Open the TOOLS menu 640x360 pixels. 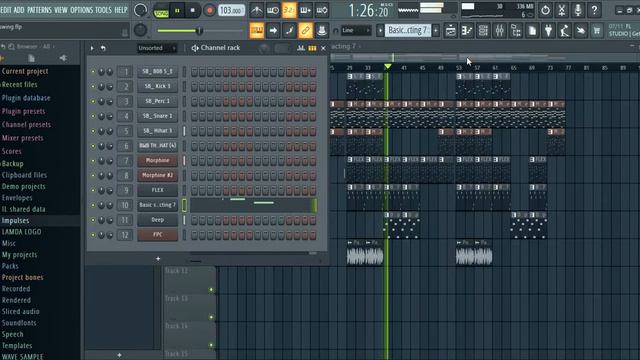pos(103,10)
